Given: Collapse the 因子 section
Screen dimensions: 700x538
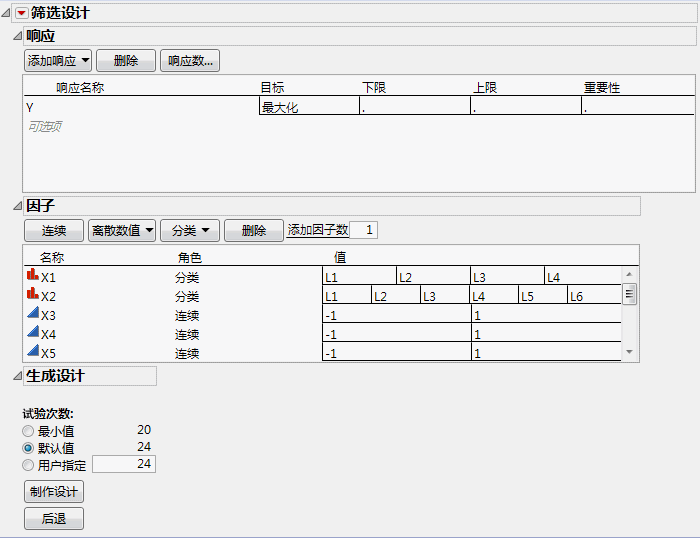Looking at the screenshot, I should (17, 206).
